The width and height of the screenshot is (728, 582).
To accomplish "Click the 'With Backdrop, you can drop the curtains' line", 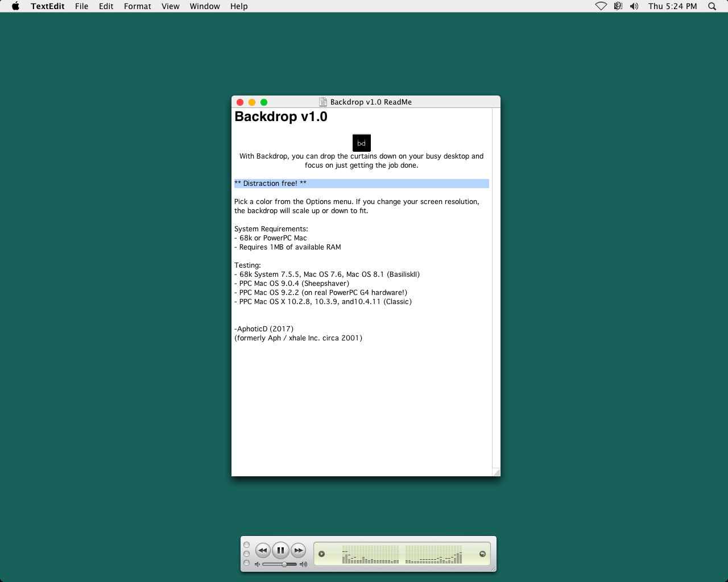I will pos(362,156).
